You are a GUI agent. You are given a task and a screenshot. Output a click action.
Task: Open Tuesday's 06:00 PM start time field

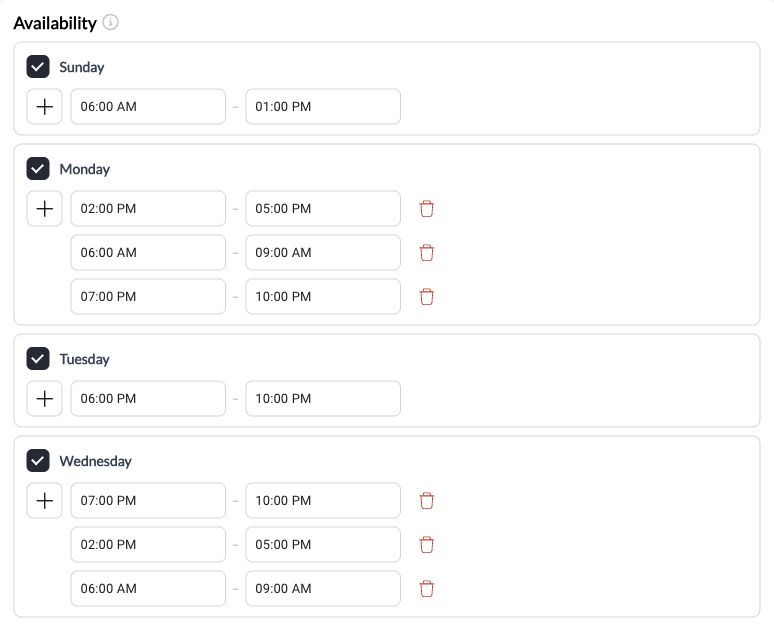tap(148, 398)
